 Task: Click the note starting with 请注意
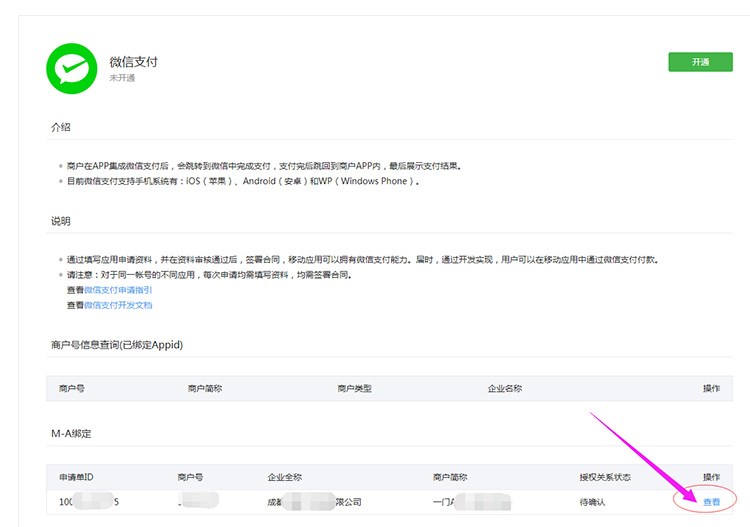click(210, 275)
